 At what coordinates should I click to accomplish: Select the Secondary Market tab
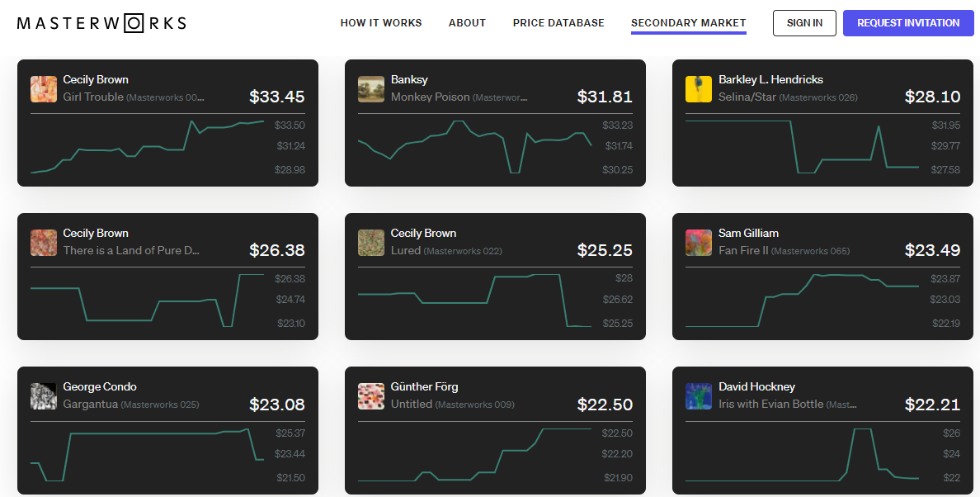point(688,23)
